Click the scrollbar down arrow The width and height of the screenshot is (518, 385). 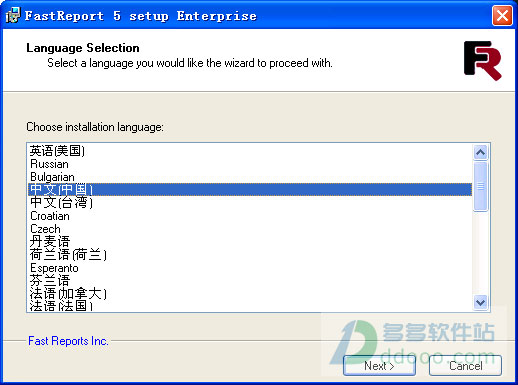[x=480, y=302]
